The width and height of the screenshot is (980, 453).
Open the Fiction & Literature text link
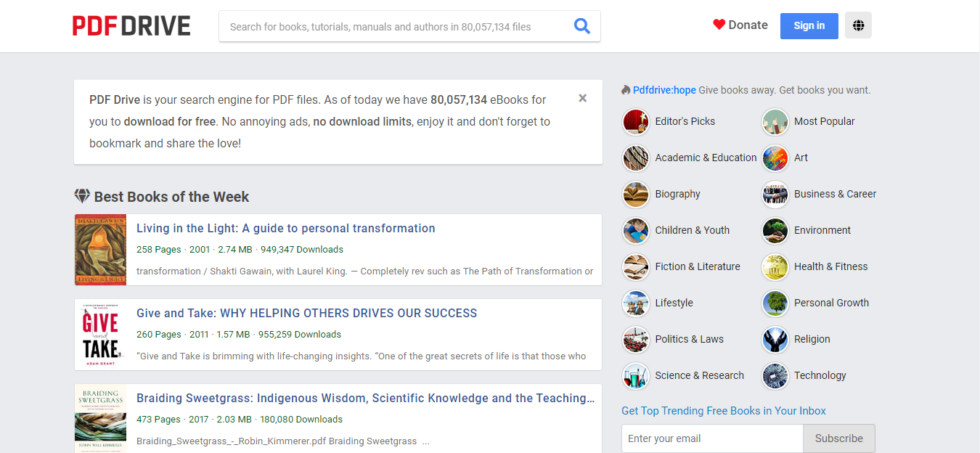coord(698,266)
